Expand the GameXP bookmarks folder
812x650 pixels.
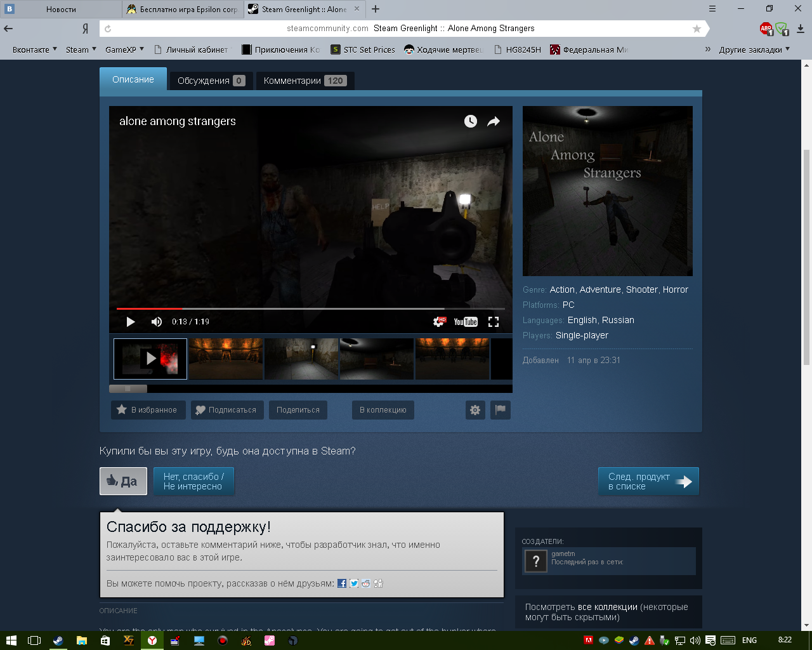125,50
